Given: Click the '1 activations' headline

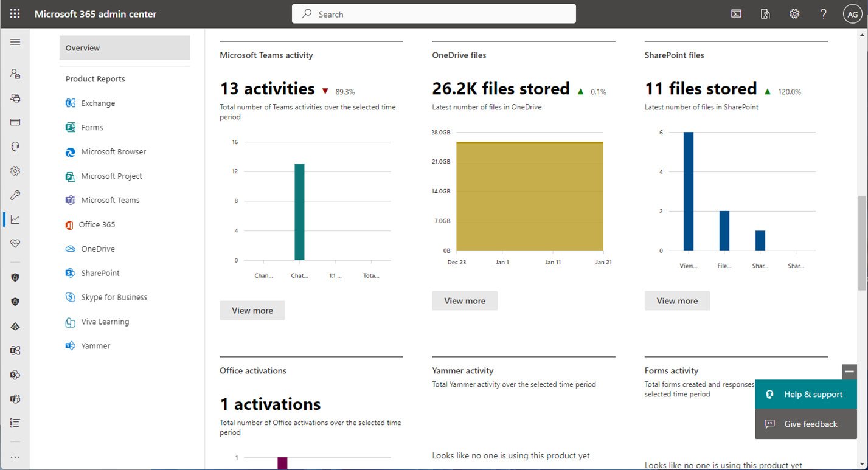Looking at the screenshot, I should (270, 405).
